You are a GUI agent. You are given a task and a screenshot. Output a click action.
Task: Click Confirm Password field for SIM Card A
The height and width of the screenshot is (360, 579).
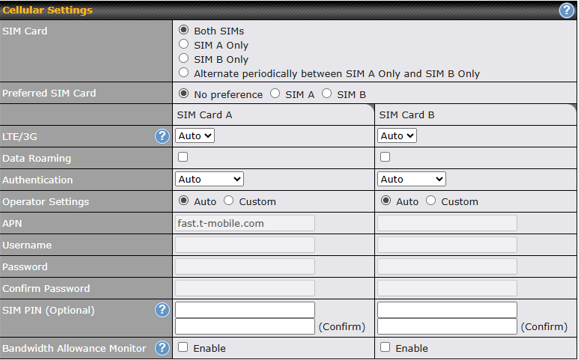tap(245, 288)
